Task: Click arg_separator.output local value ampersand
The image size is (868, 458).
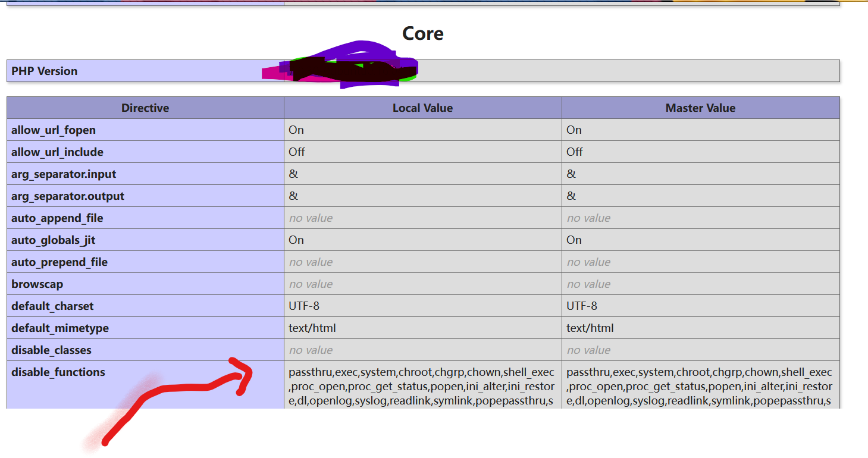Action: [293, 196]
